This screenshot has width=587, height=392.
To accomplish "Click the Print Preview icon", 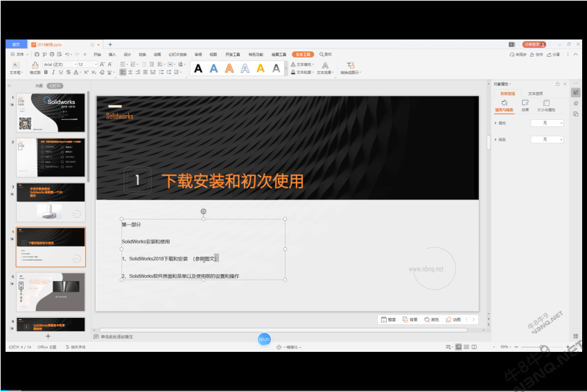I will coord(59,54).
